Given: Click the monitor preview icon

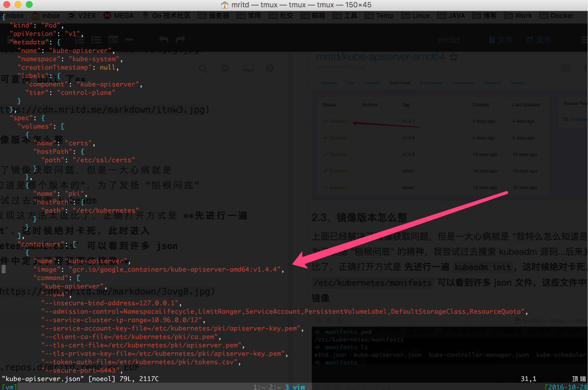Looking at the screenshot, I should tap(248, 68).
